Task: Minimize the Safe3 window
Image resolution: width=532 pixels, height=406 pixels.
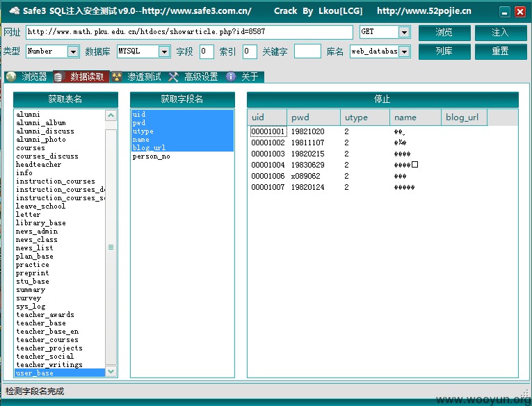Action: 504,13
